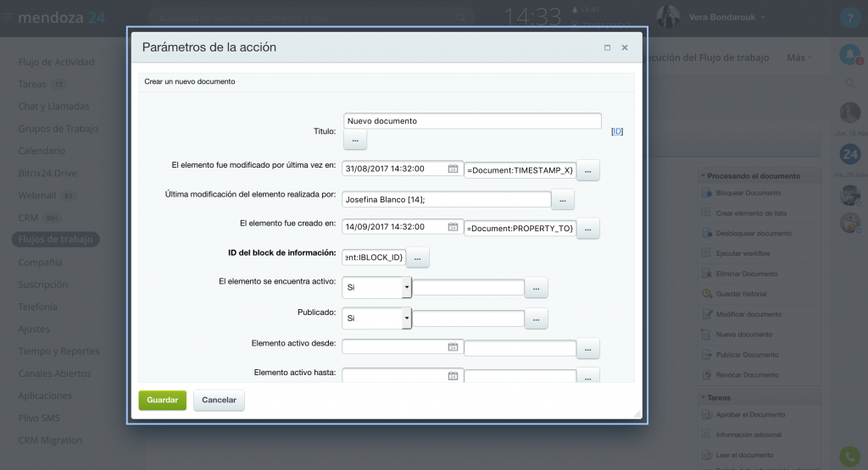The height and width of the screenshot is (470, 868).
Task: Select Eliminar Documento action
Action: 747,274
